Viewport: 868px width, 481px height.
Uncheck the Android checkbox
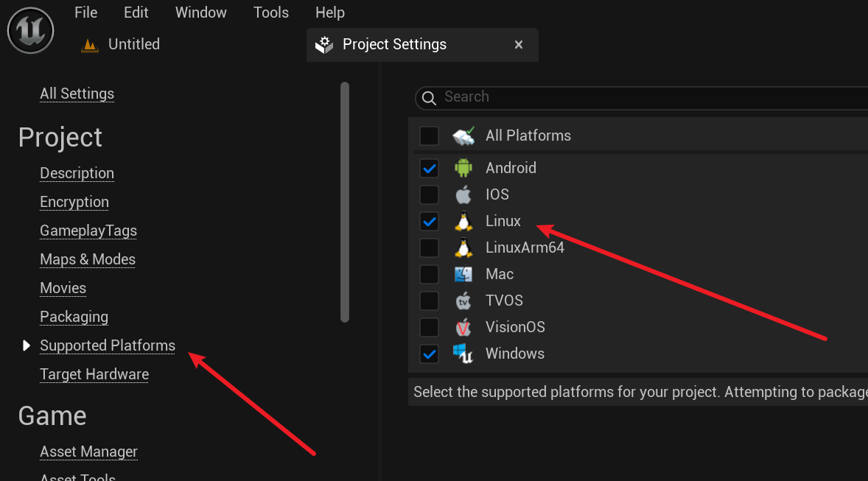point(429,168)
